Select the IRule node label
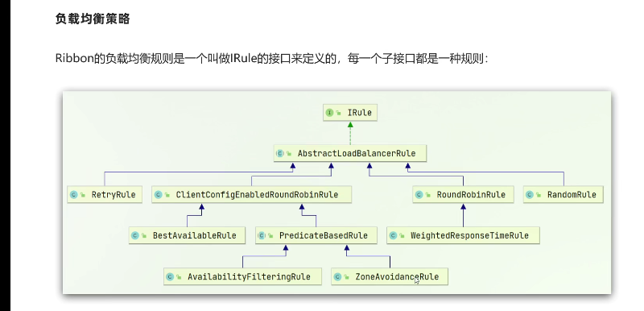Screen dimensions: 644x311 tap(359, 113)
